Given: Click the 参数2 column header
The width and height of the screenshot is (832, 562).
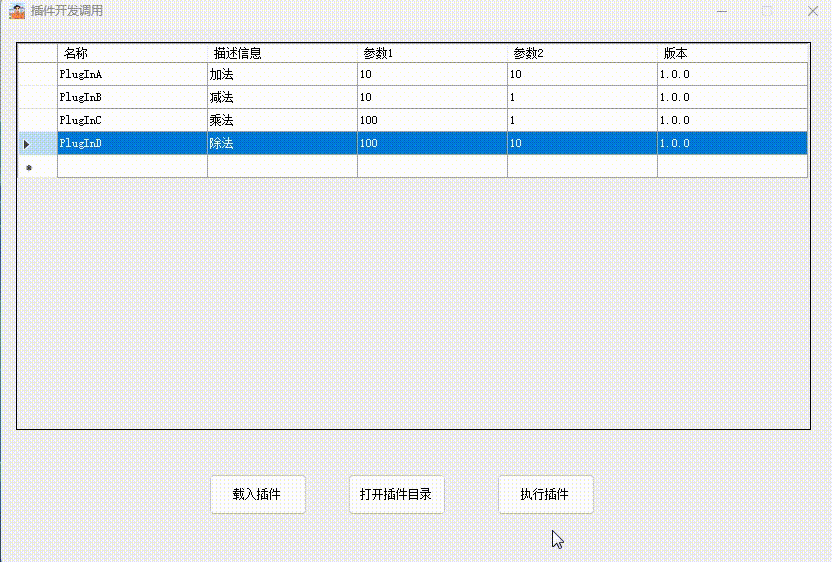Looking at the screenshot, I should click(x=582, y=53).
